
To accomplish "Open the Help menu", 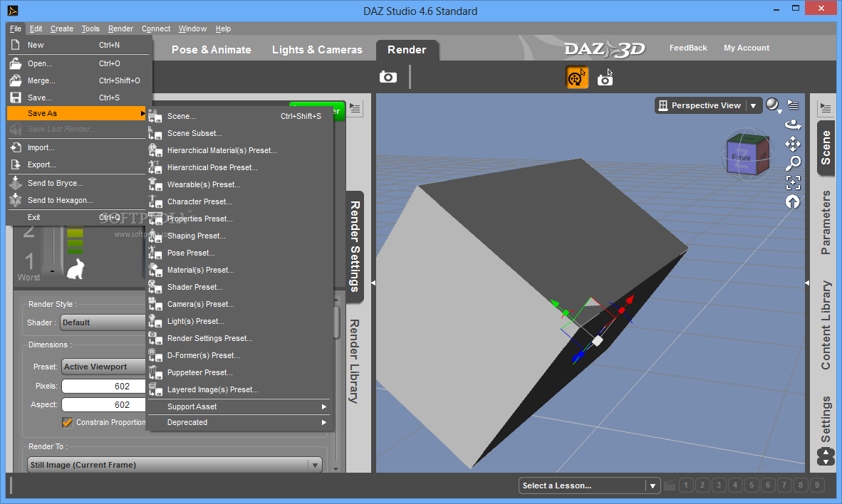I will tap(223, 29).
